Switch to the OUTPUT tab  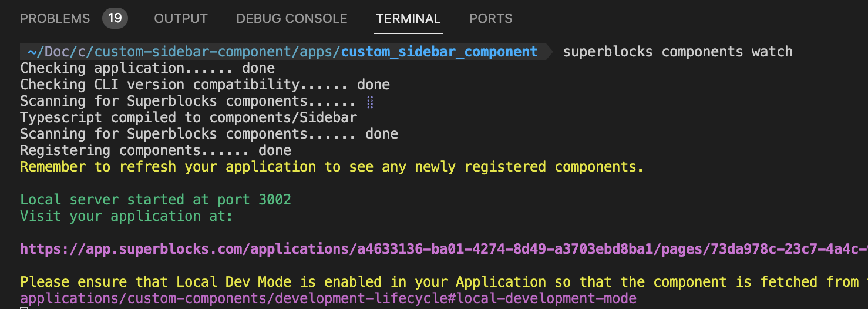tap(181, 19)
